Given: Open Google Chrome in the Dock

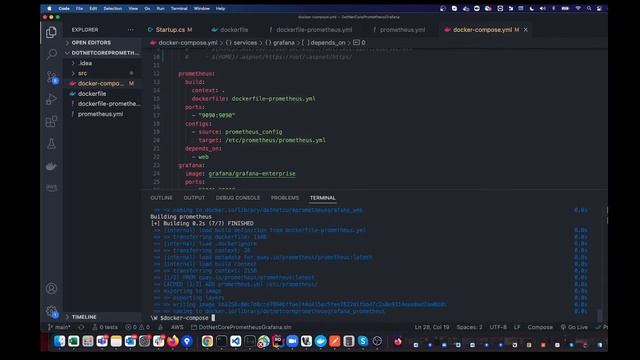Looking at the screenshot, I should point(207,341).
